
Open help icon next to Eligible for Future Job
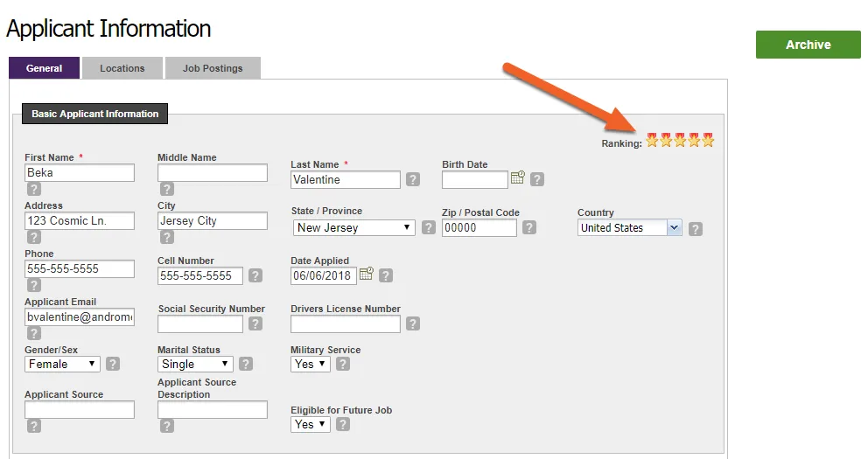(x=343, y=424)
